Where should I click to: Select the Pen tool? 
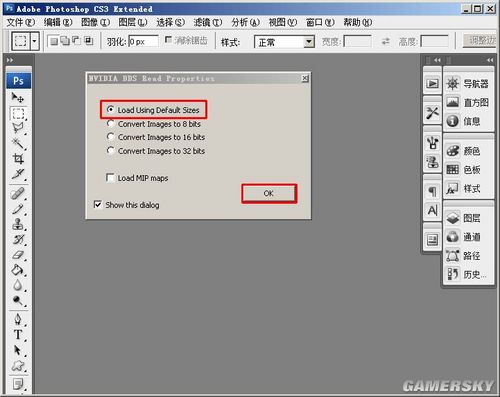click(x=18, y=319)
